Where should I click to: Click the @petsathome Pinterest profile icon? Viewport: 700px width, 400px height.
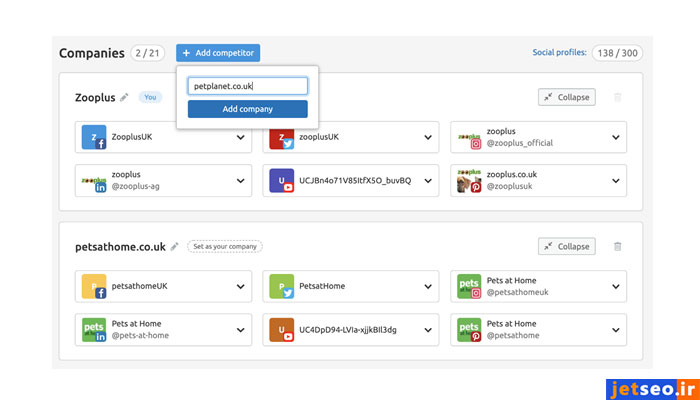(469, 330)
